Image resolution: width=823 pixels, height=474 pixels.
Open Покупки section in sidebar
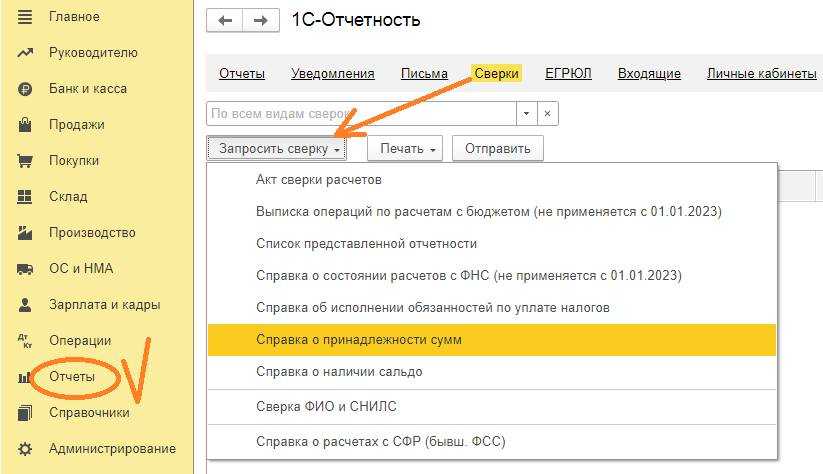coord(73,161)
